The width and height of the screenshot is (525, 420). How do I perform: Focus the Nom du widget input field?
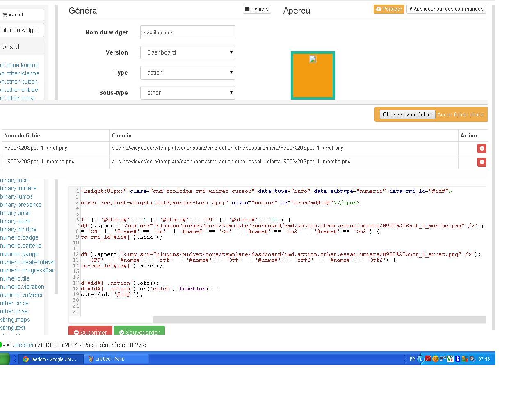pos(188,32)
